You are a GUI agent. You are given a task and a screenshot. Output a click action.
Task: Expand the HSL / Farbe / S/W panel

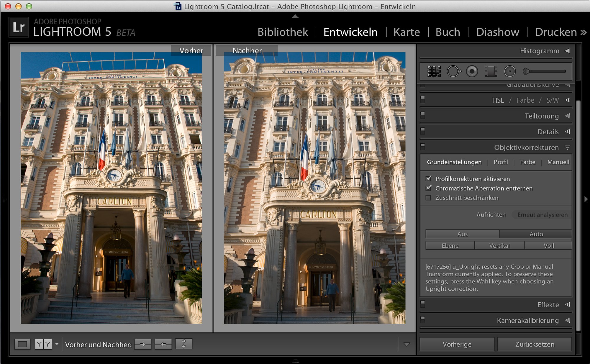(568, 100)
